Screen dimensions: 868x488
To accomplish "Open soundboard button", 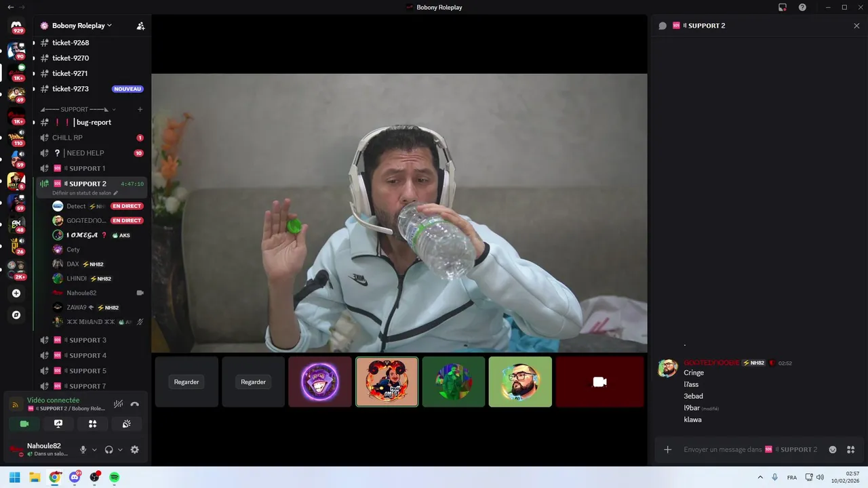I will [x=126, y=424].
